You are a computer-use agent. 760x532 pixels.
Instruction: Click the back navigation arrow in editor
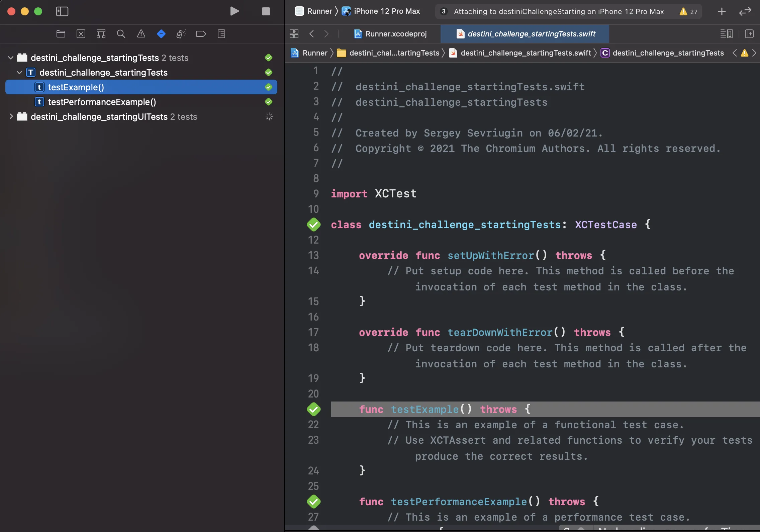pyautogui.click(x=312, y=33)
